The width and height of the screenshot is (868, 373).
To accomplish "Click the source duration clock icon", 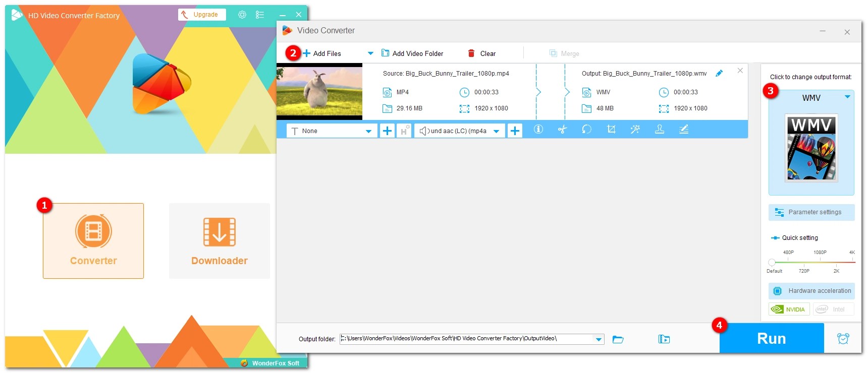I will click(x=464, y=92).
